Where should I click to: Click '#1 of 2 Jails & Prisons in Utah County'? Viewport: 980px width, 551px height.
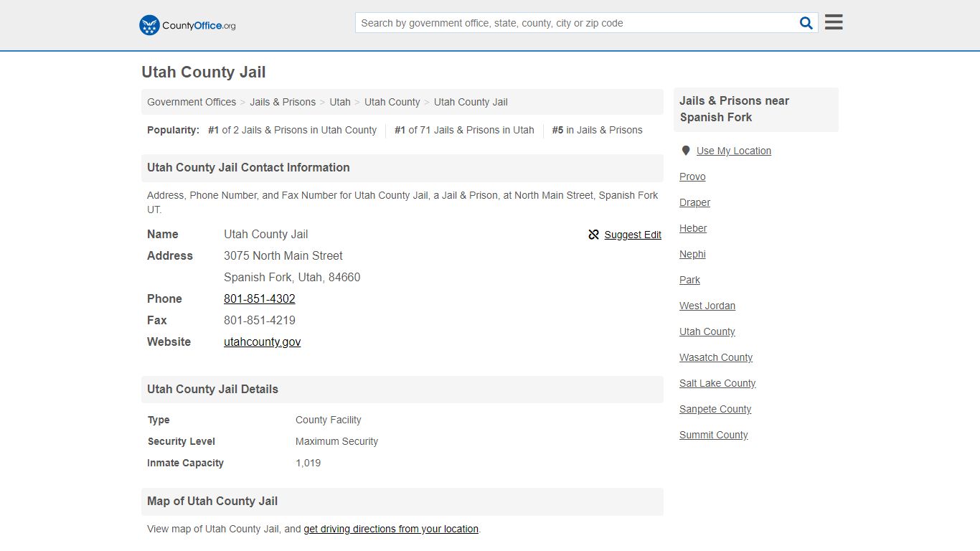pos(292,130)
